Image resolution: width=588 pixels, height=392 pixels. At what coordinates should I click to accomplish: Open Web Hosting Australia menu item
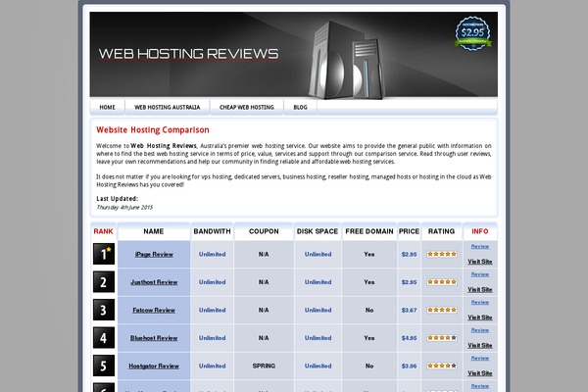tap(168, 107)
